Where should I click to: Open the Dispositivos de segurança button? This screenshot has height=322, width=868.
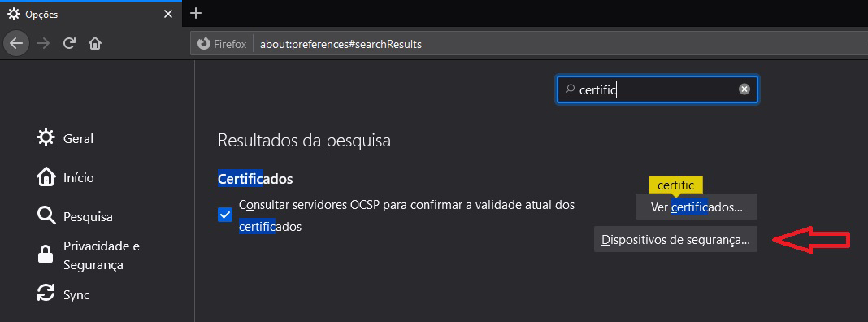(675, 239)
